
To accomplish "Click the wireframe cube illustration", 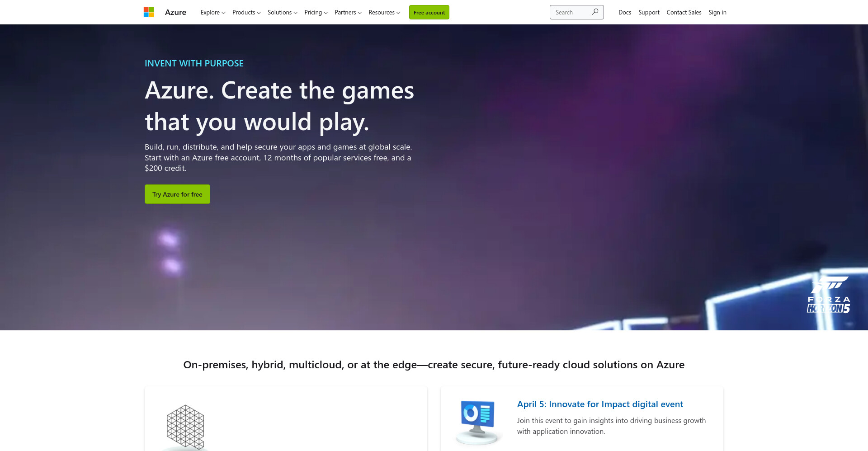I will pyautogui.click(x=185, y=427).
